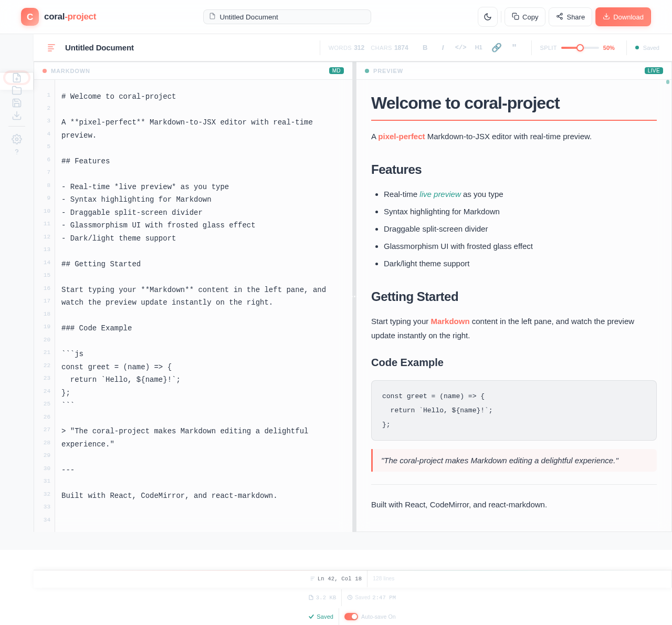Click the coral 'Markdown' word in preview

[450, 321]
